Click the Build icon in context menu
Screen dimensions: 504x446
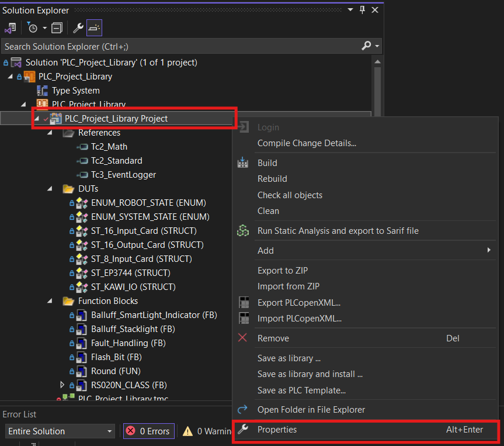[243, 163]
